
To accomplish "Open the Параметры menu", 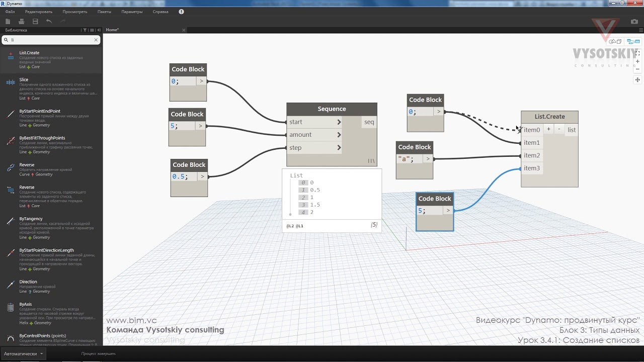I will [x=132, y=12].
